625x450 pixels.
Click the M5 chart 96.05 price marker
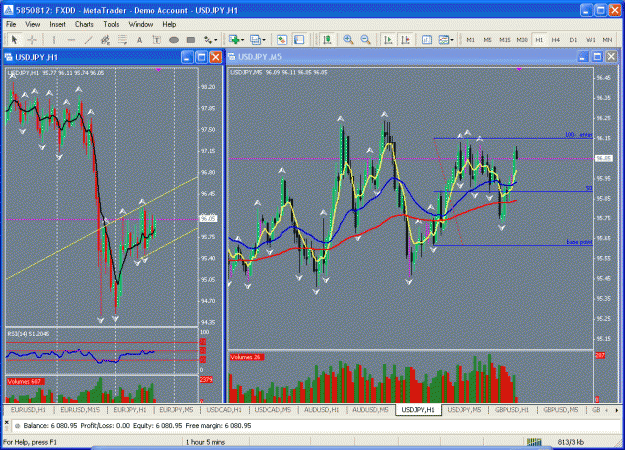coord(603,159)
